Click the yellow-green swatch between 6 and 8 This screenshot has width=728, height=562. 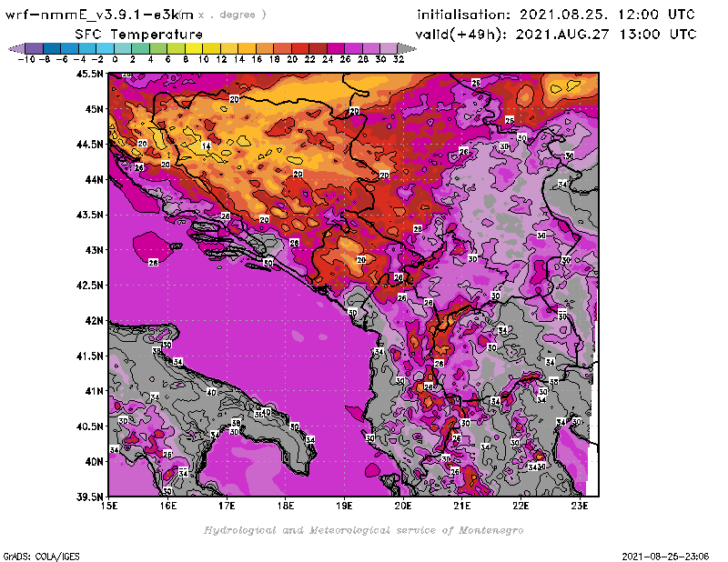click(176, 48)
